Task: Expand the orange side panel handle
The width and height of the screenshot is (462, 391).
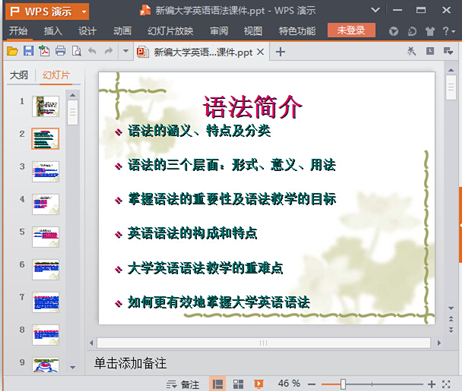Action: 460,225
